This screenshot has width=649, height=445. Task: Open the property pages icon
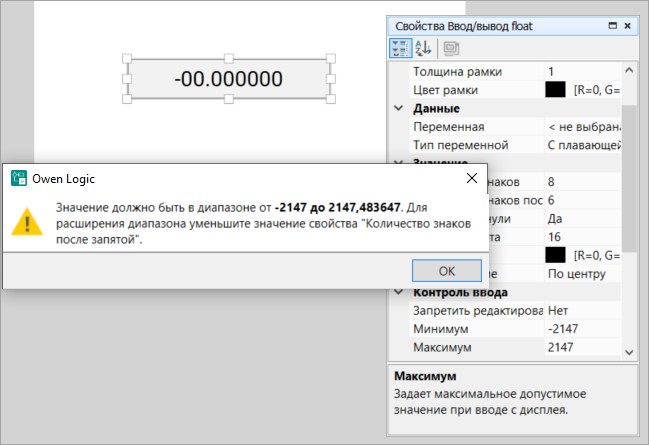tap(451, 47)
